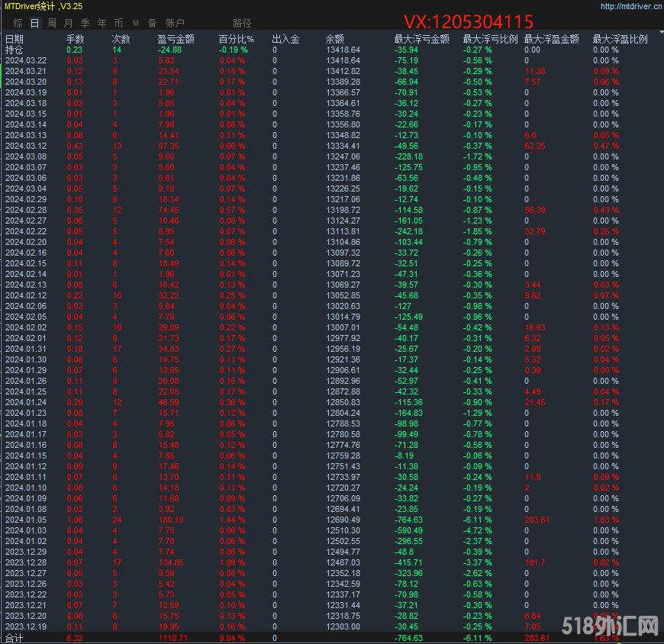Screen dimensions: 664x644
Task: Select the 2024.01.03 date row
Action: pyautogui.click(x=26, y=530)
